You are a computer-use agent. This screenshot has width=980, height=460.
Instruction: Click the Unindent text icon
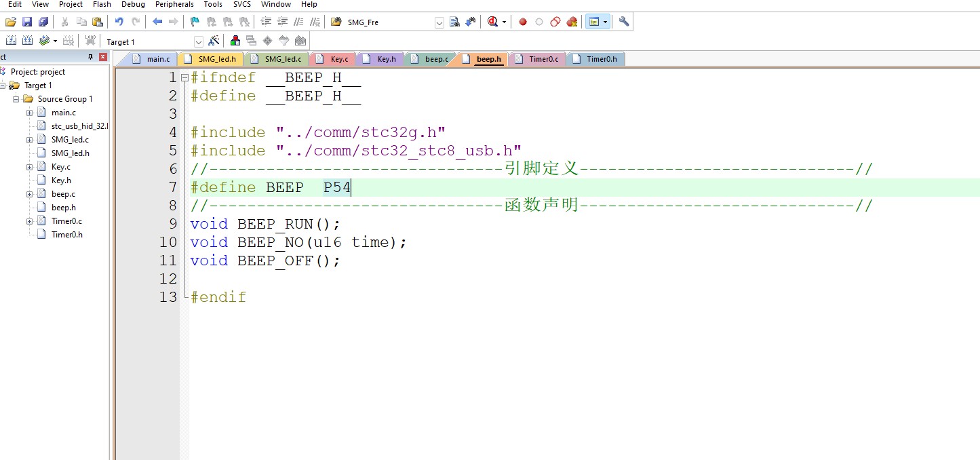pos(282,22)
